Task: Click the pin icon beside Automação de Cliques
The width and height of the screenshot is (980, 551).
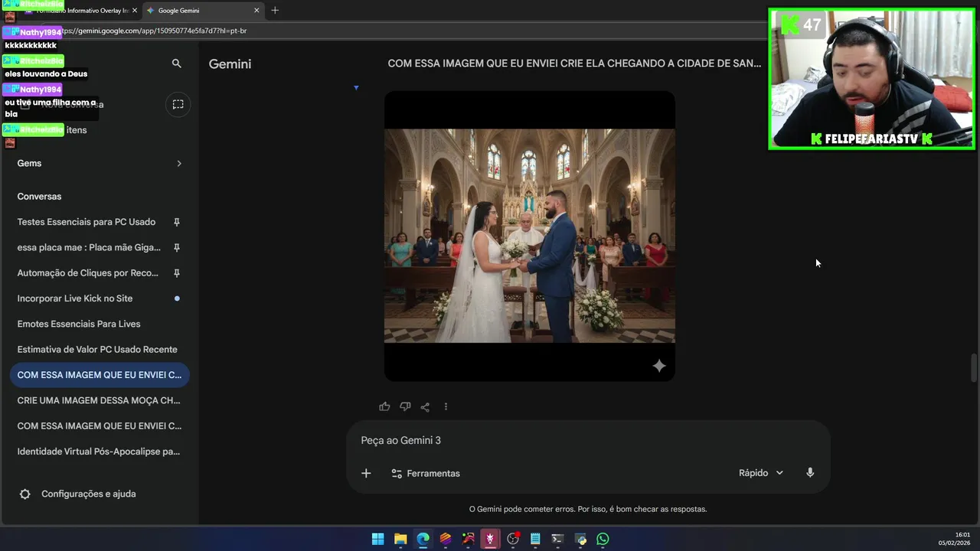Action: (x=177, y=272)
